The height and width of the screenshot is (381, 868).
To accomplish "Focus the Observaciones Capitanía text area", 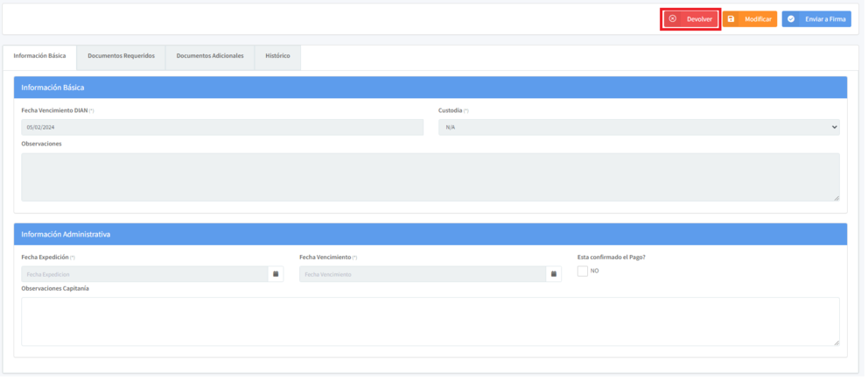I will 429,321.
